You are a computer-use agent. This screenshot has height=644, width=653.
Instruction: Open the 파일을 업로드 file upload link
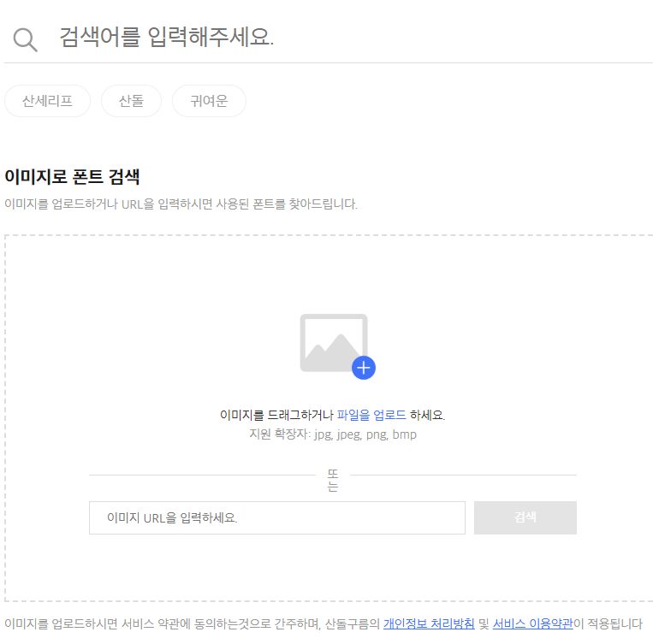371,415
